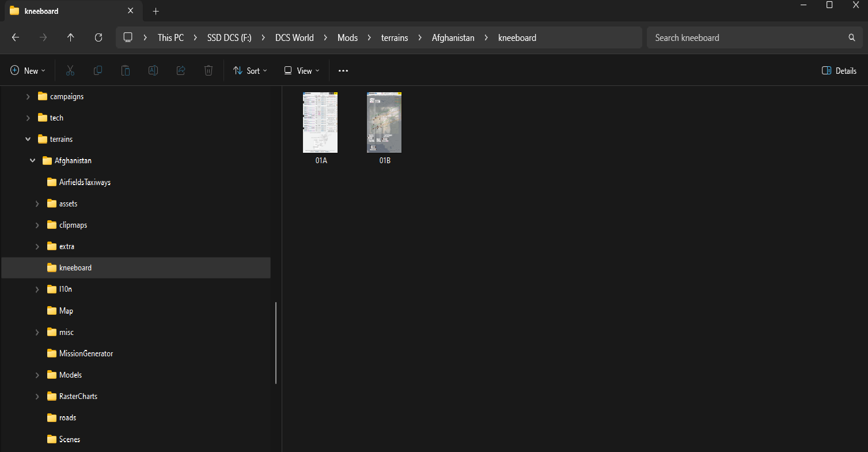Open the Sort dropdown menu

(251, 70)
